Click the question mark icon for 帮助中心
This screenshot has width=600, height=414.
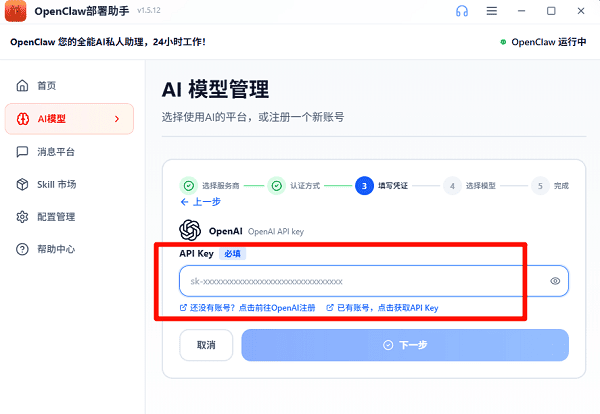22,249
